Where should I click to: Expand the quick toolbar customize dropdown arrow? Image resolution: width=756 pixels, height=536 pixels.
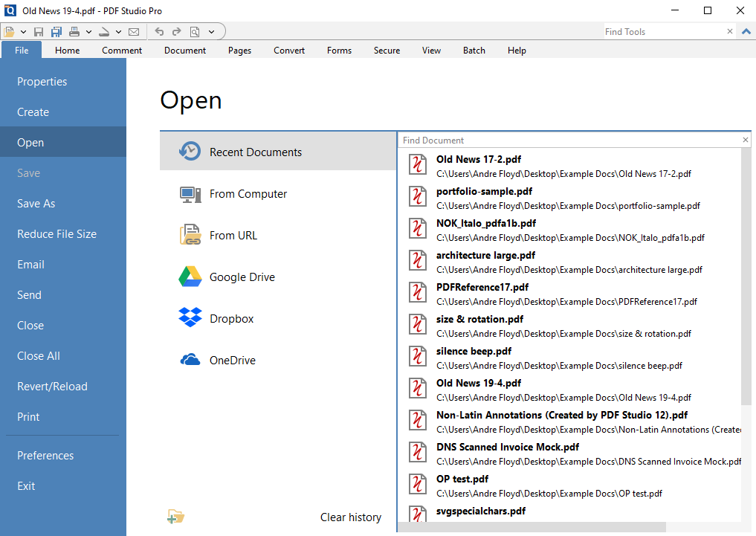(x=211, y=32)
